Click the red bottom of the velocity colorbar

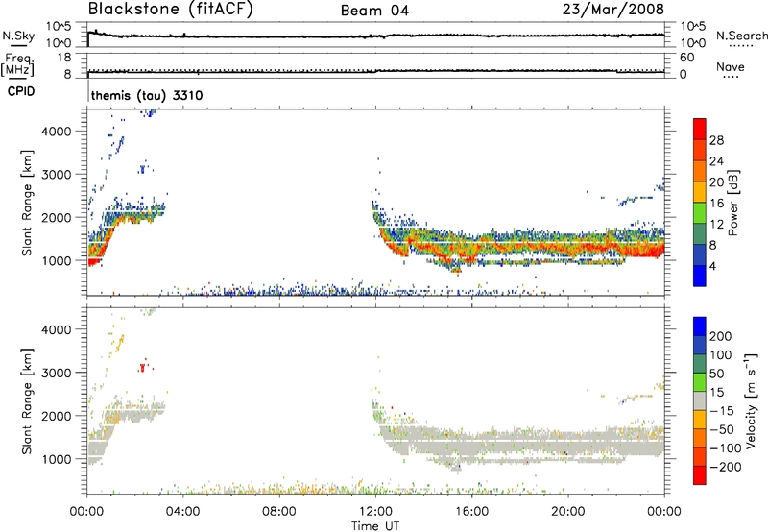(700, 475)
